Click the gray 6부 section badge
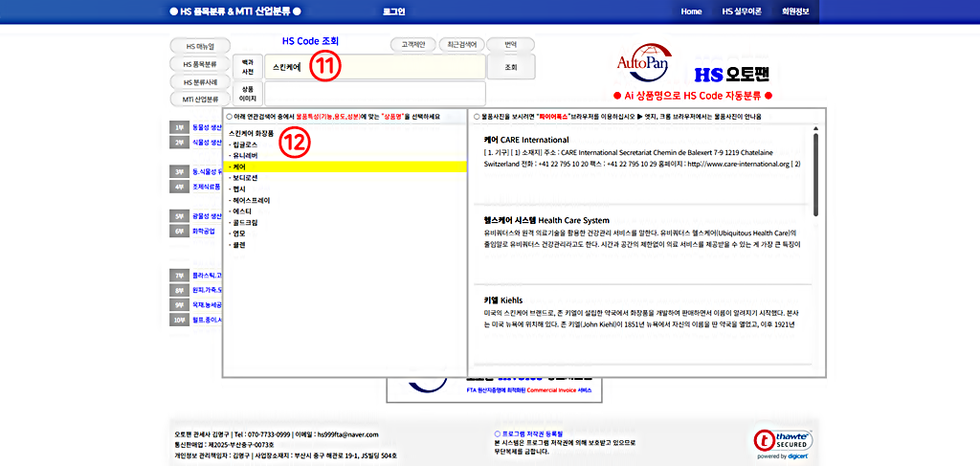Screen dimensions: 980x466 pos(179,232)
